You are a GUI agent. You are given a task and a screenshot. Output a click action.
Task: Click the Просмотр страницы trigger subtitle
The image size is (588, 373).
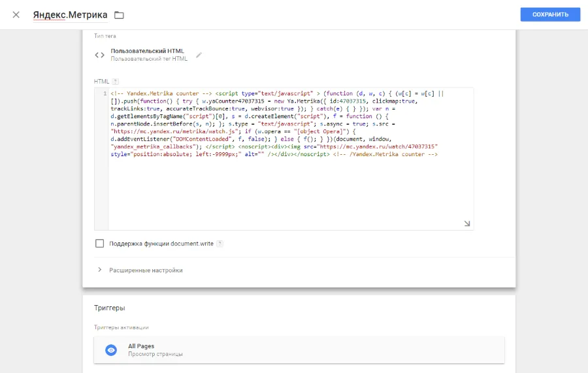[x=155, y=354]
